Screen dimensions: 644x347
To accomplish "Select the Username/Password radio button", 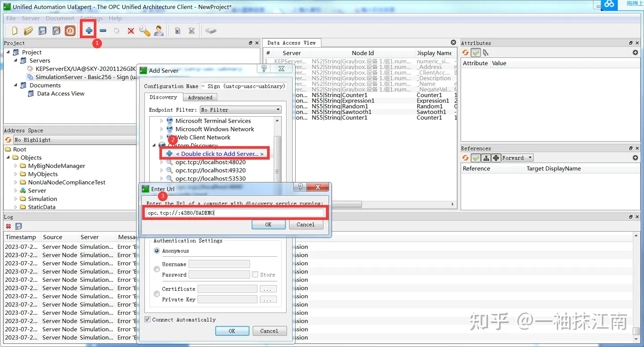I will coord(157,269).
